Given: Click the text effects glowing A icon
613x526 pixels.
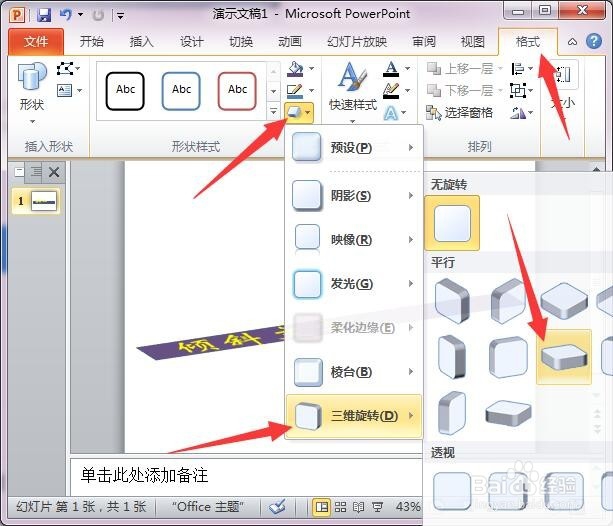Looking at the screenshot, I should pos(391,113).
